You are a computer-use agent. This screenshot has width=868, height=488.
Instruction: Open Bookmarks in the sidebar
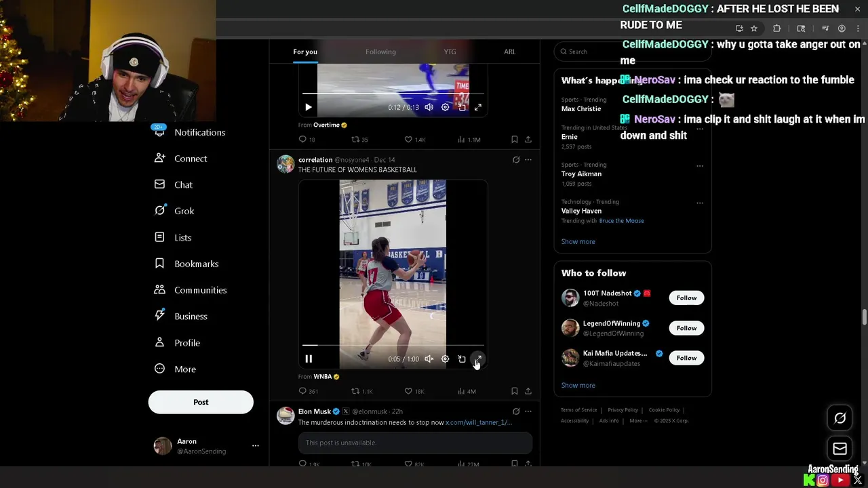point(186,264)
